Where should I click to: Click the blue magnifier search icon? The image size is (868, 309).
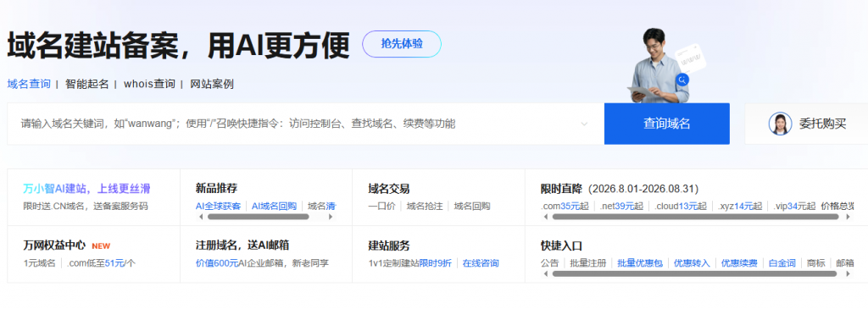click(x=682, y=80)
